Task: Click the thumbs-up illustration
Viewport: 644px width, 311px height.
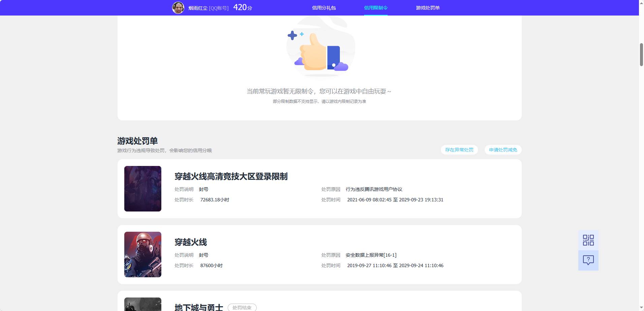Action: click(x=320, y=47)
